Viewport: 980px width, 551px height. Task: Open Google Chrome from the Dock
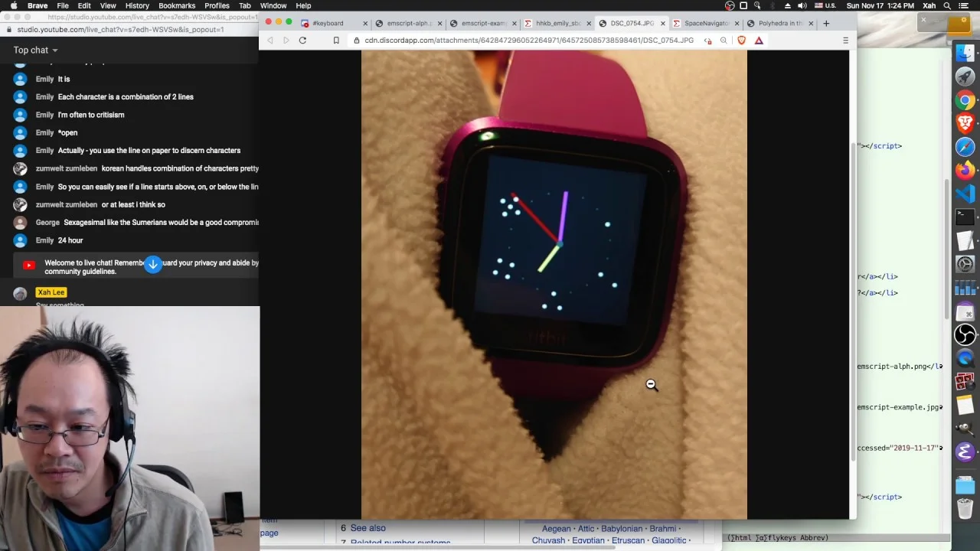965,100
